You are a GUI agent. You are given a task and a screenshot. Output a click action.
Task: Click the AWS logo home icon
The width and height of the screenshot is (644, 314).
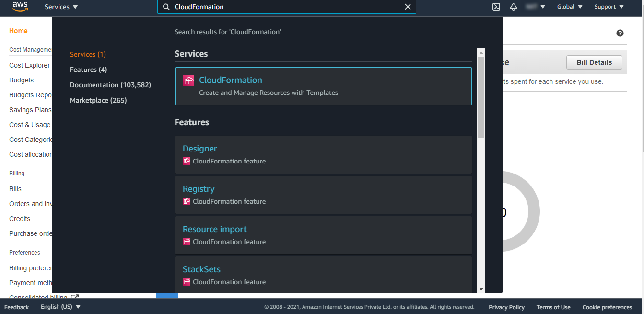[x=21, y=7]
